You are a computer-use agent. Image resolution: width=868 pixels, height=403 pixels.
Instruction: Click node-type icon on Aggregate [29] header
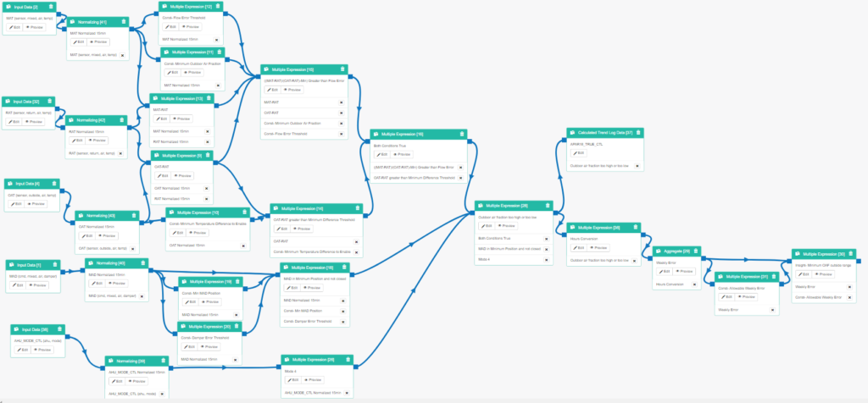coord(658,251)
